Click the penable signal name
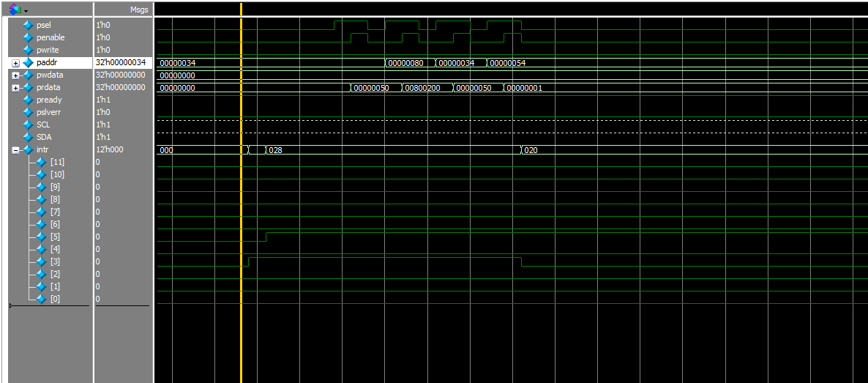 click(50, 37)
